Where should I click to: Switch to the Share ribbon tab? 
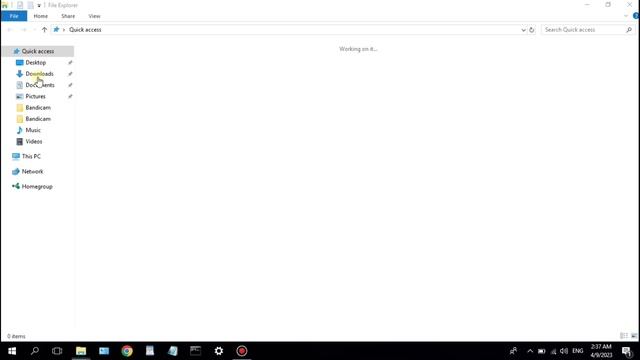point(68,16)
